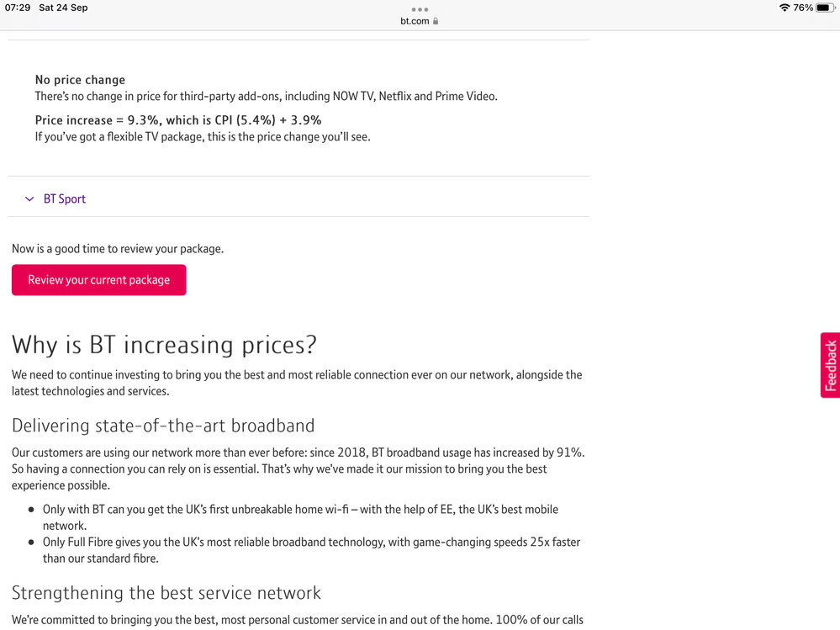
Task: Tap the battery icon at top right
Action: [825, 7]
